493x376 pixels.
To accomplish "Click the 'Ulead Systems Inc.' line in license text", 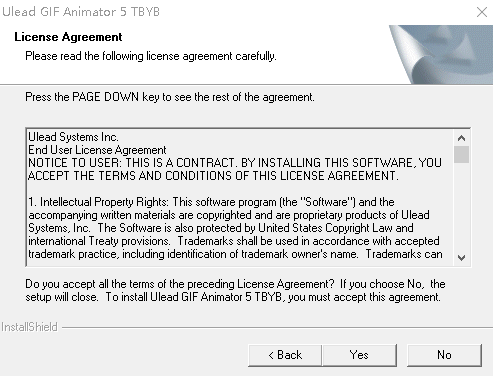I will tap(73, 137).
